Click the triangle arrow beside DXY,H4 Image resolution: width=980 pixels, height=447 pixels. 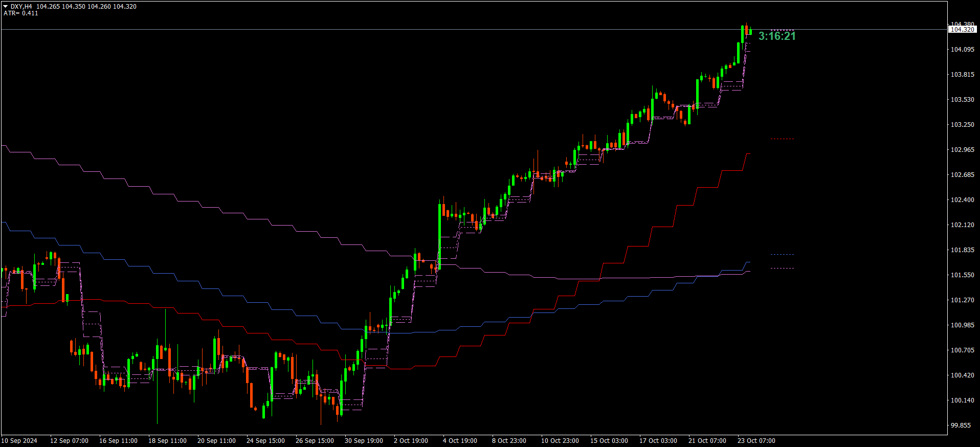click(x=6, y=7)
